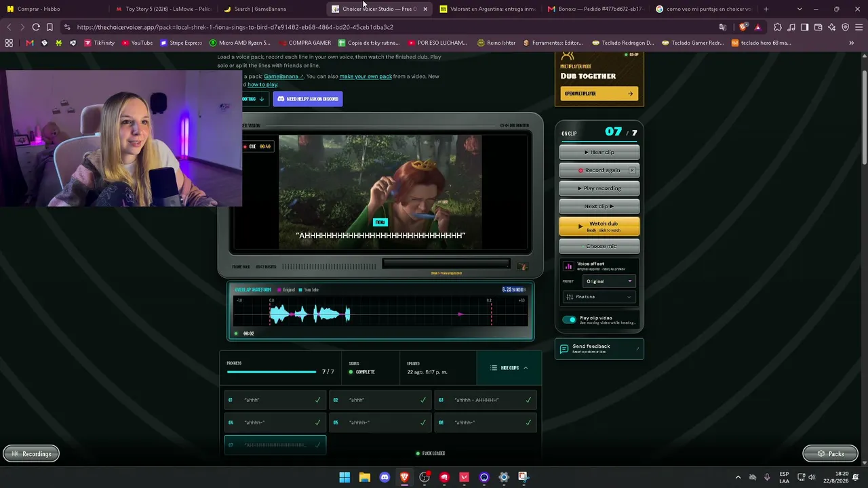The height and width of the screenshot is (488, 868).
Task: Expand the Finetune section
Action: 599,297
